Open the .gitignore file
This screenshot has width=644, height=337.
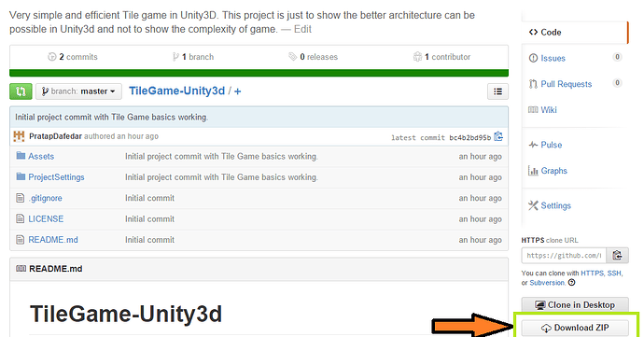point(45,198)
